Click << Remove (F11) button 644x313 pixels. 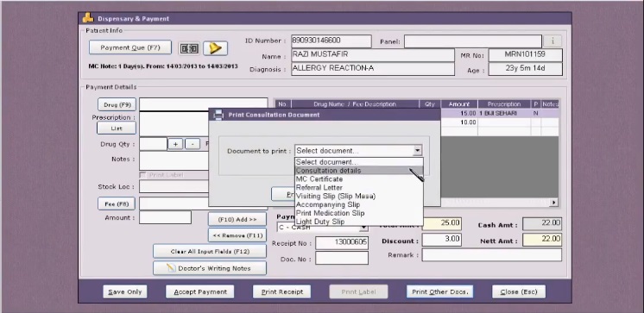pyautogui.click(x=237, y=235)
